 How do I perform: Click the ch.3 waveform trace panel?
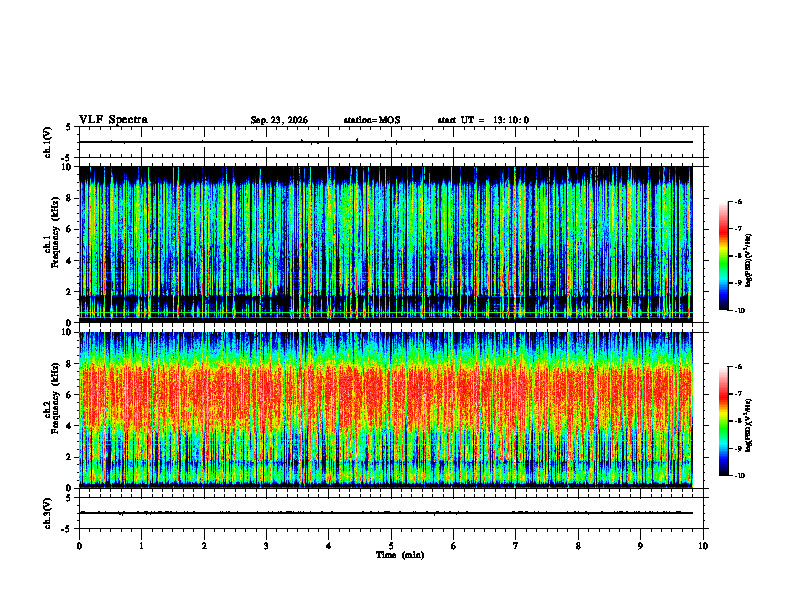(x=391, y=513)
